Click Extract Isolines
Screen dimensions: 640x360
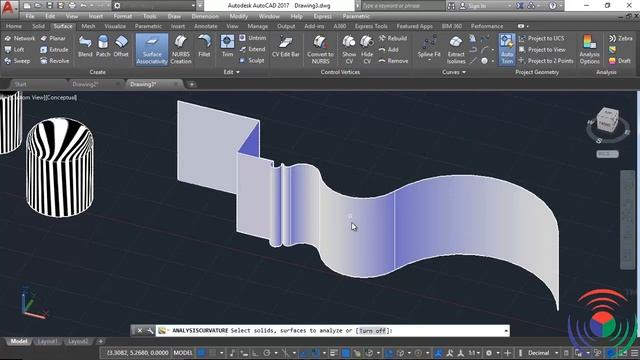456,49
